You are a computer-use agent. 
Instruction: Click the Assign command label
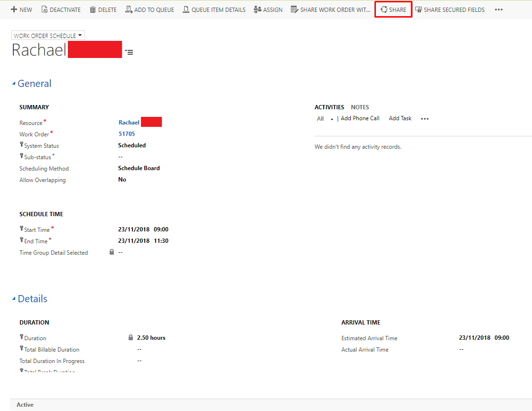click(273, 10)
